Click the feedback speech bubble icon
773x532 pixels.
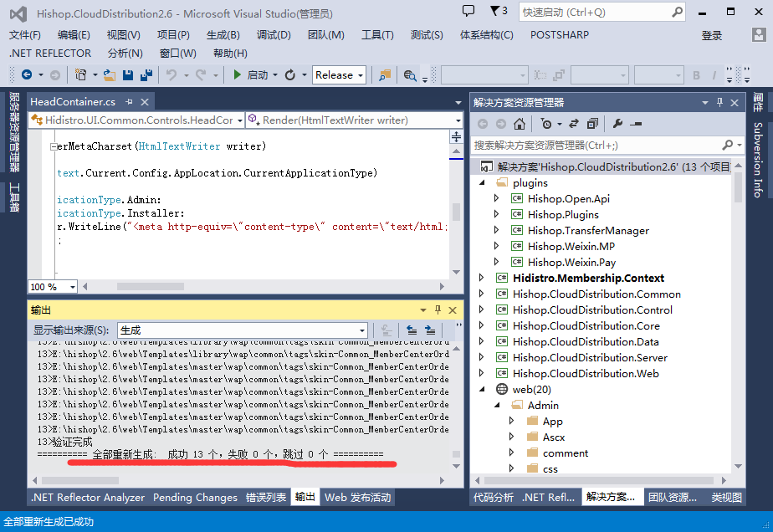pos(468,11)
